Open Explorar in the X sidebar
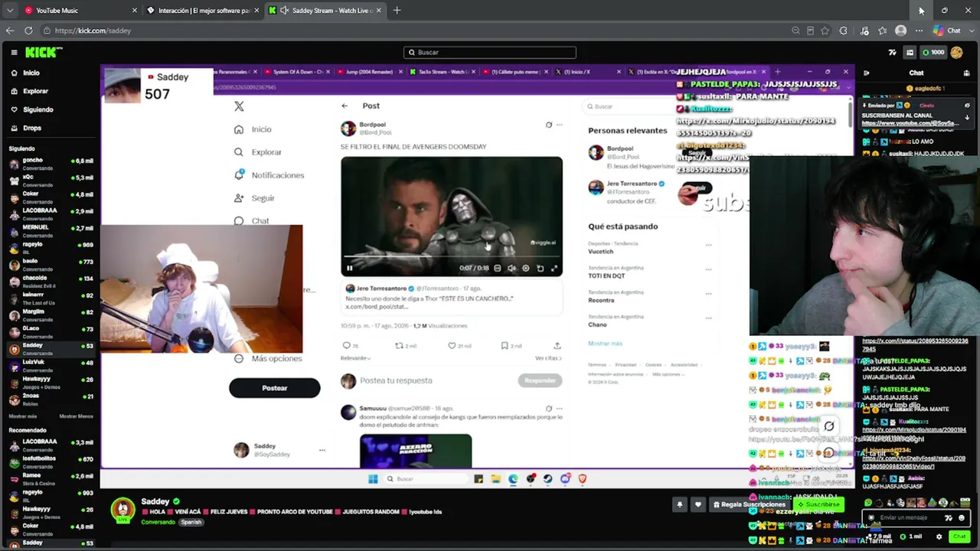This screenshot has height=551, width=980. point(258,152)
